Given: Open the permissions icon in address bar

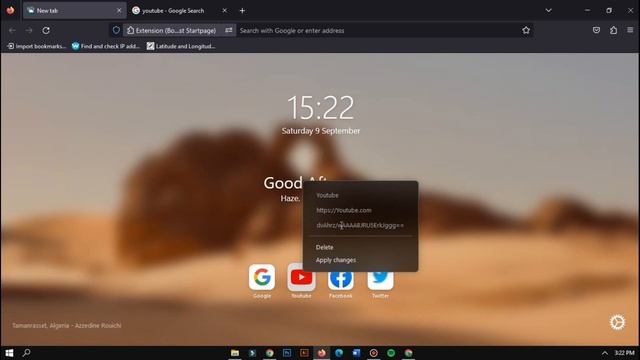Looking at the screenshot, I should (229, 30).
